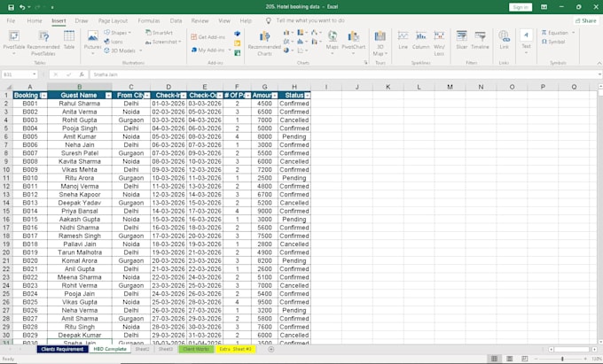
Task: Open Recommended PivotTables
Action: [x=43, y=43]
